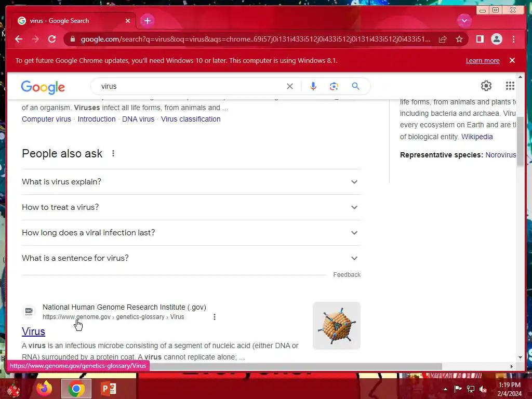Open Firefox from the taskbar
The image size is (532, 399).
(45, 389)
